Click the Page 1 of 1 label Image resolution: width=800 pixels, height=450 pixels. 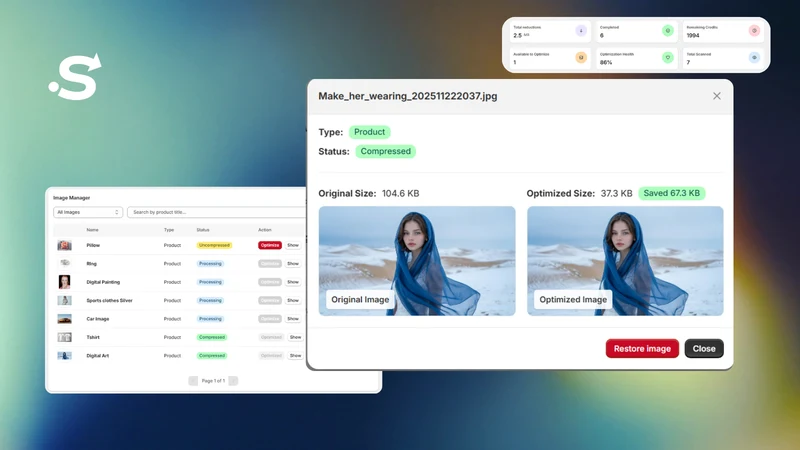click(213, 381)
